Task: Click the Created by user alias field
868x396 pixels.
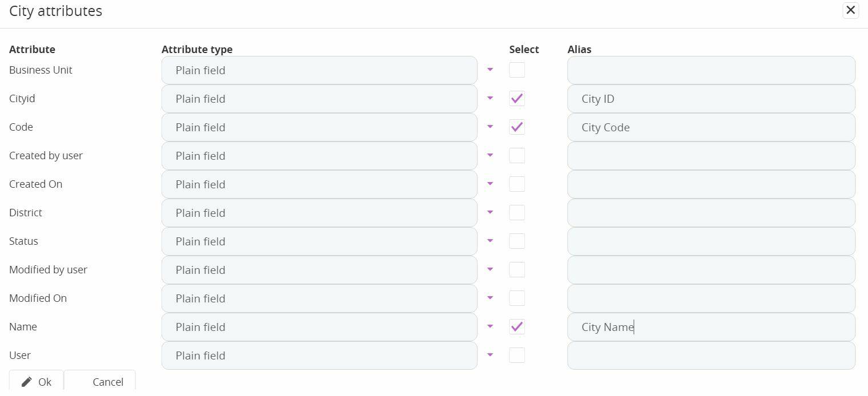Action: point(711,156)
